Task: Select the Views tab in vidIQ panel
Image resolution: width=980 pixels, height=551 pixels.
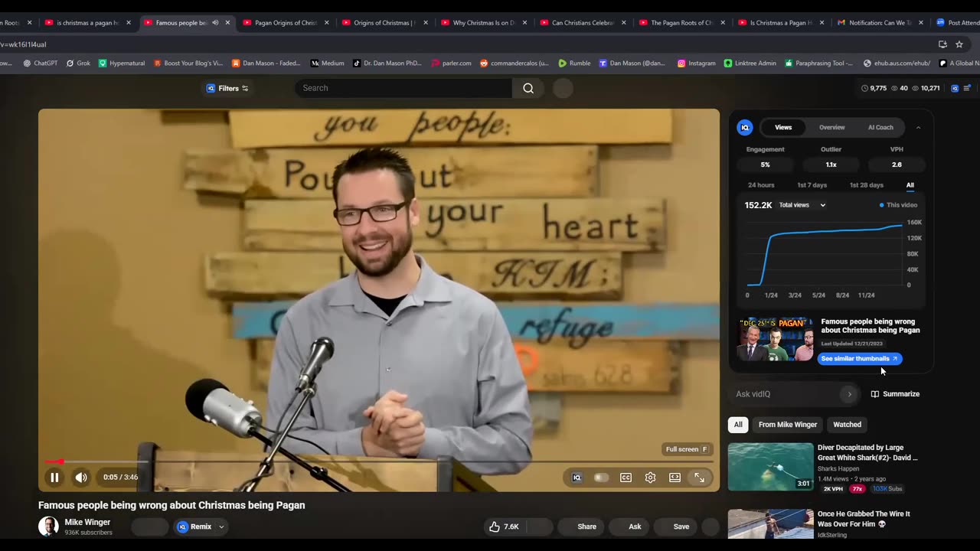Action: (783, 128)
